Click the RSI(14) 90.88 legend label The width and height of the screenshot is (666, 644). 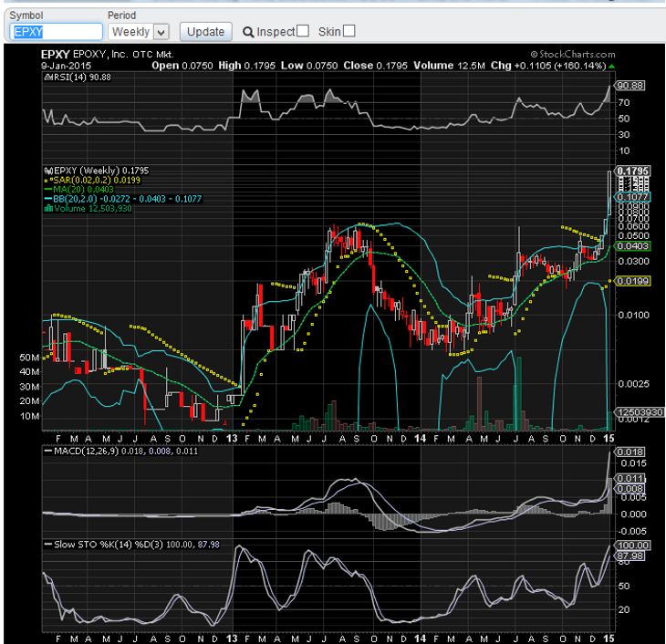point(78,77)
